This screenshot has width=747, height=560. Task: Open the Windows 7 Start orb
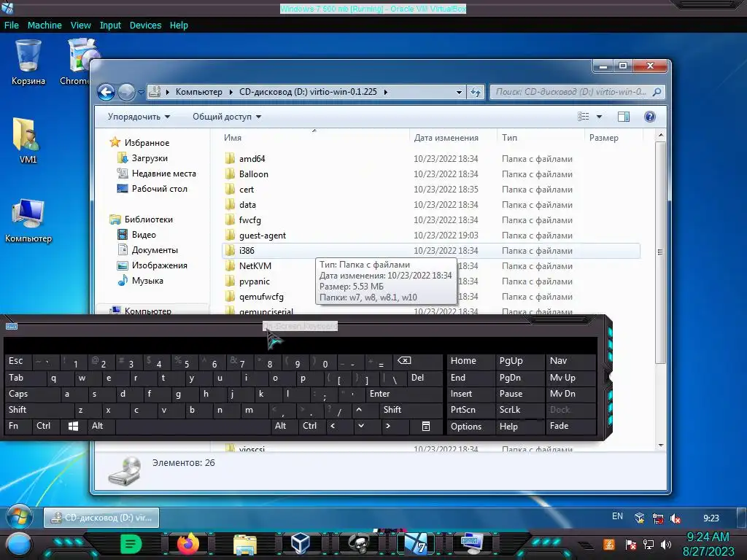pos(20,518)
